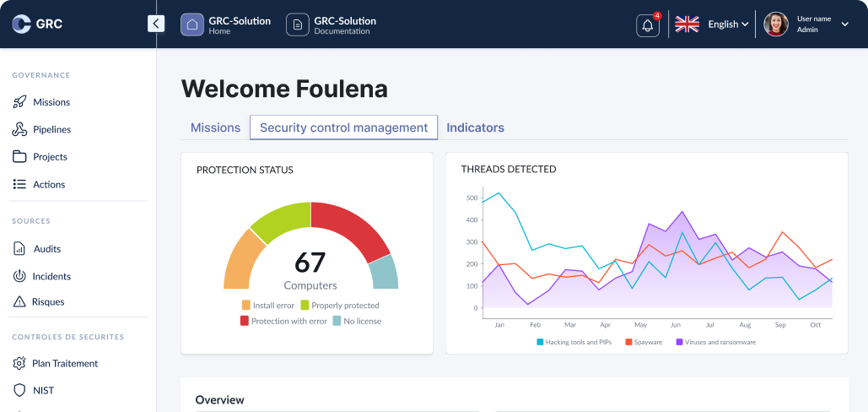Collapse the sidebar with arrow button
This screenshot has height=412, width=868.
pos(156,24)
